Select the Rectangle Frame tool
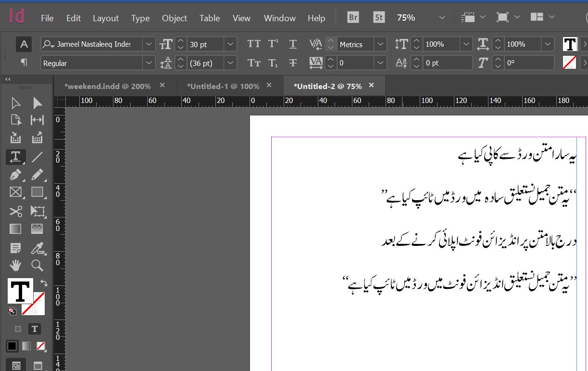Viewport: 588px width, 371px height. (15, 192)
